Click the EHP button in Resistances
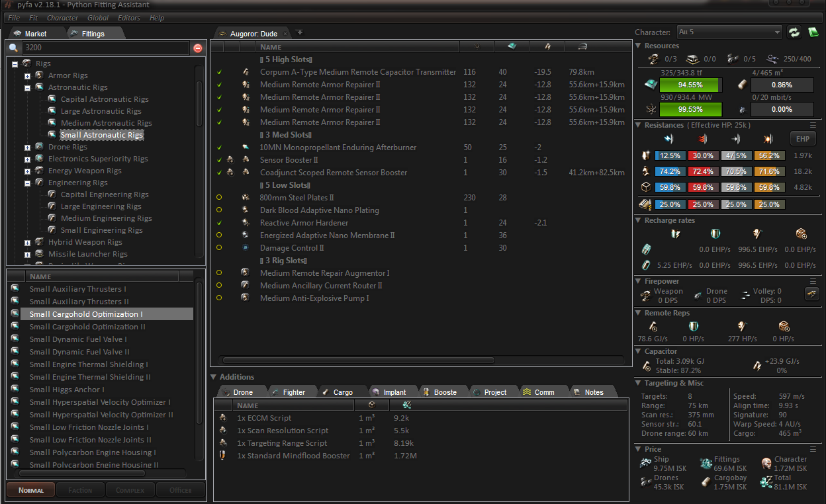The height and width of the screenshot is (504, 826). [x=803, y=139]
